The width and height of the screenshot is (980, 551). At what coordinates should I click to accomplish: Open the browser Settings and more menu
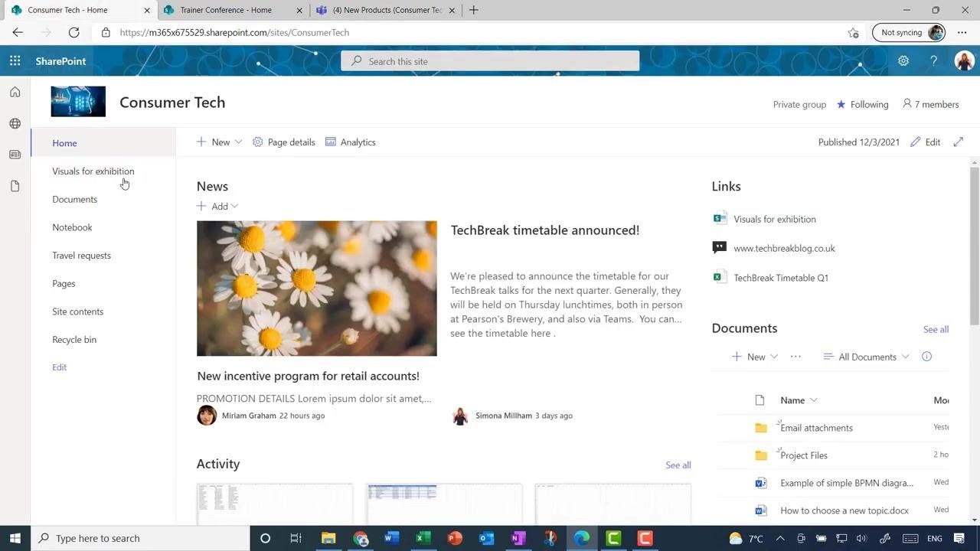(962, 32)
